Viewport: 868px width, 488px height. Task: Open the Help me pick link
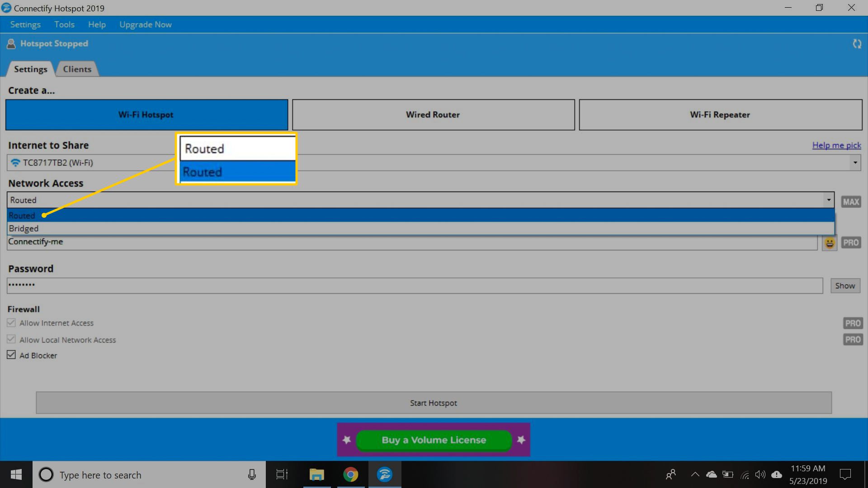click(836, 145)
